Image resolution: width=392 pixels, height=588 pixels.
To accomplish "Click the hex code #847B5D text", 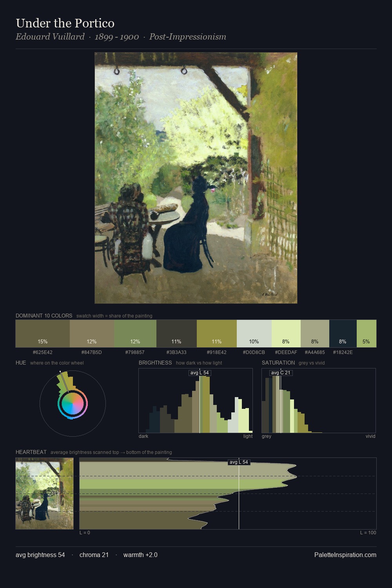I will click(92, 352).
